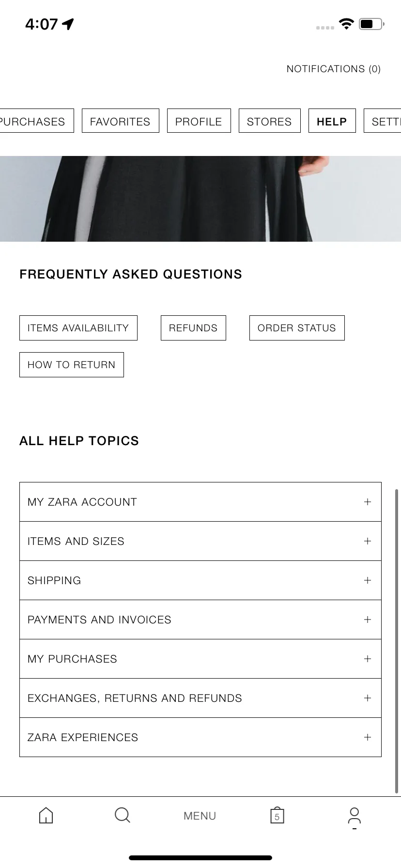401x868 pixels.
Task: Switch to the Profile tab
Action: (x=199, y=121)
